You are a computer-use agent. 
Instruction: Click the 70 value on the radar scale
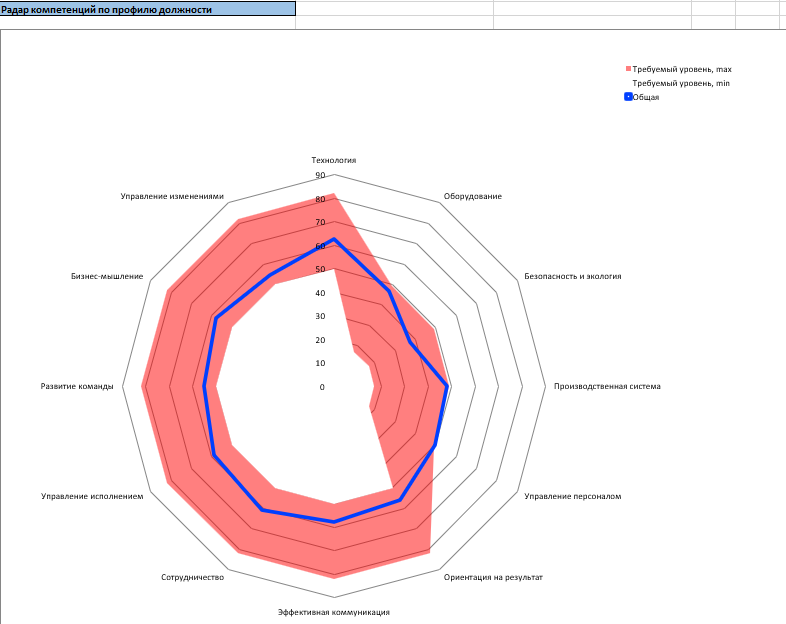coord(320,223)
